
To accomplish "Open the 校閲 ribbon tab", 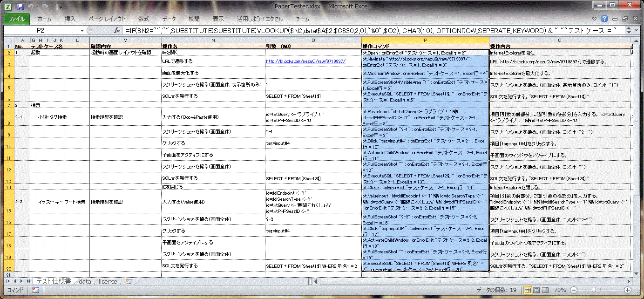I will [194, 19].
